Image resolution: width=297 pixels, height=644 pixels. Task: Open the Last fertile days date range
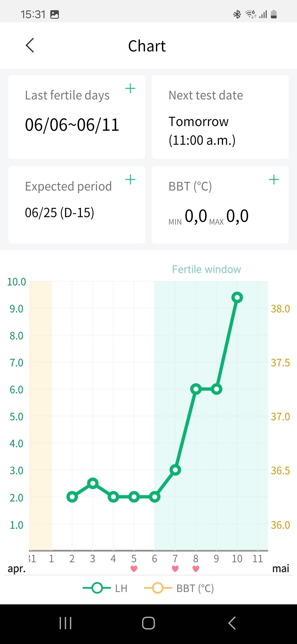click(x=72, y=125)
